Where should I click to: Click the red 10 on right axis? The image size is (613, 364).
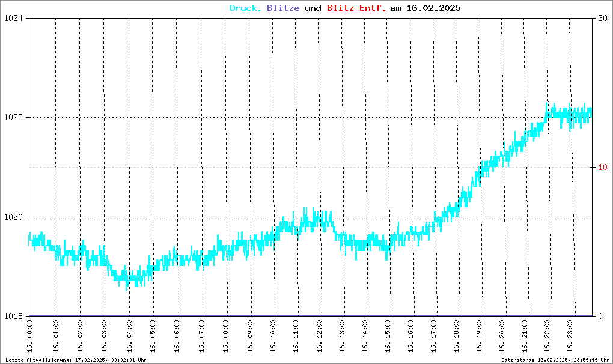[603, 167]
